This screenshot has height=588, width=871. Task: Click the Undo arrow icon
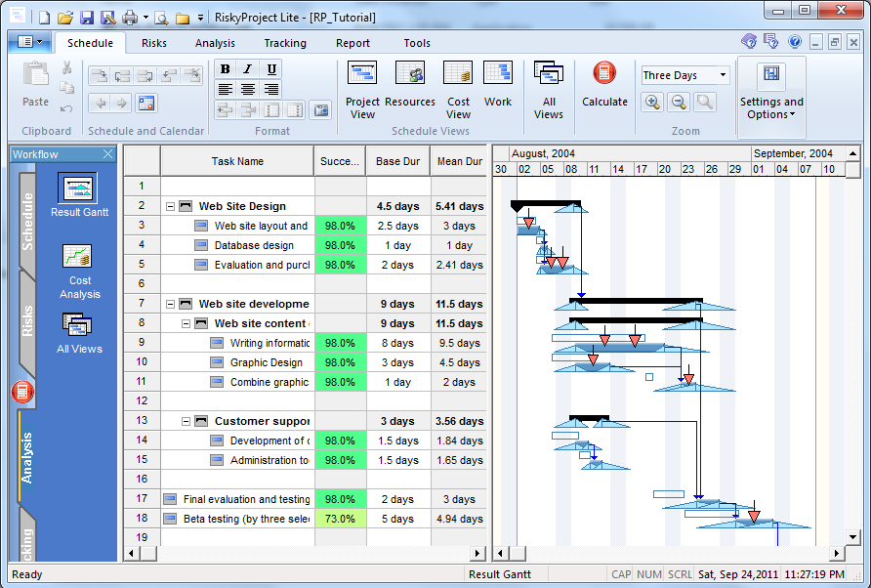(x=66, y=107)
